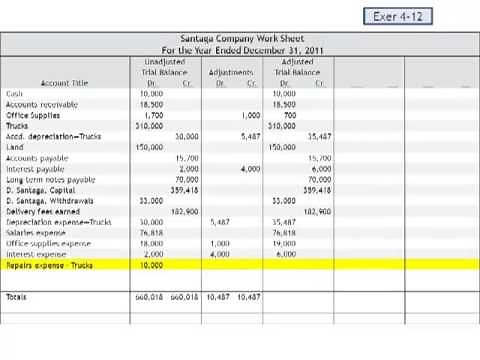
Task: Click the 6,000 adjusted Interest payable credit
Action: coord(322,169)
